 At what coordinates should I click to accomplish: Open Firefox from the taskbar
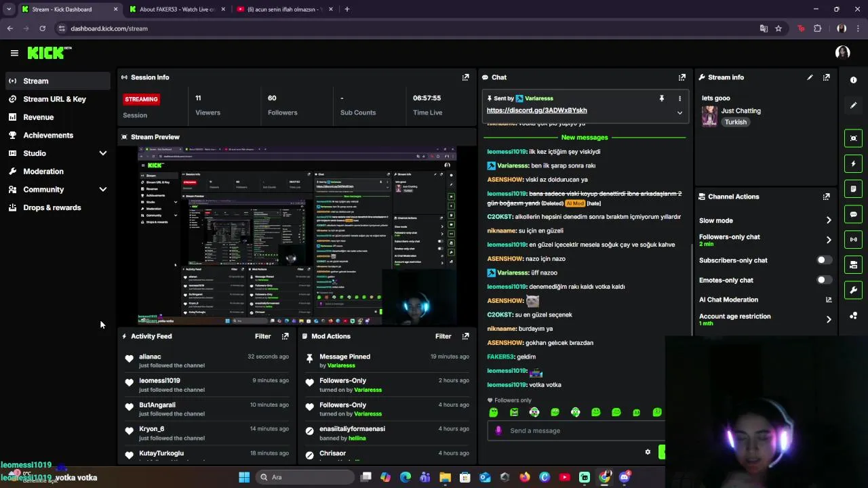pyautogui.click(x=525, y=477)
